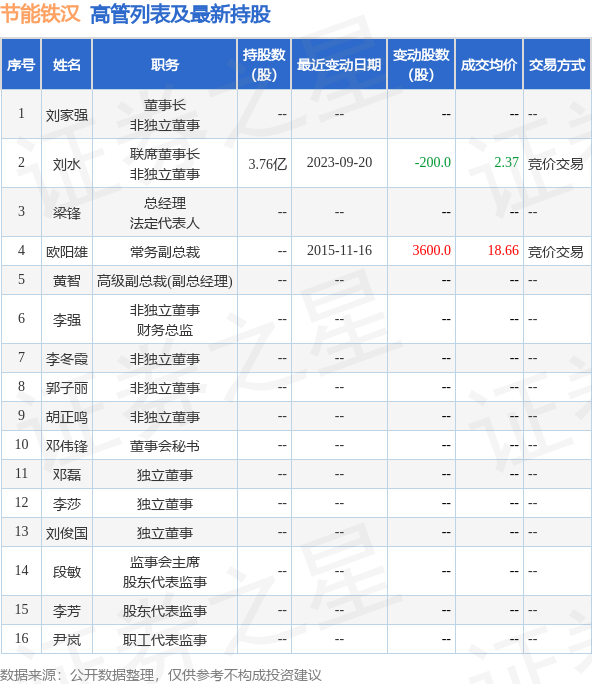
Task: Click the name 梁锋
Action: [67, 213]
